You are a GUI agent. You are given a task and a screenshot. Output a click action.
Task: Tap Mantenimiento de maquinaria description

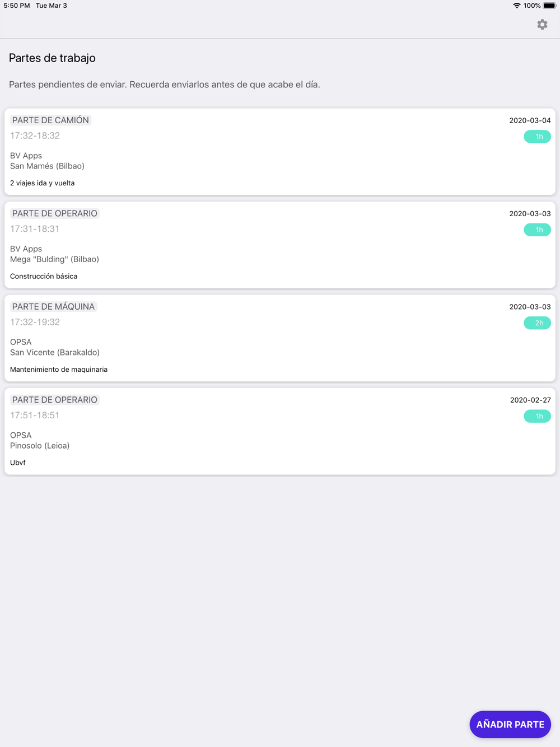[59, 370]
